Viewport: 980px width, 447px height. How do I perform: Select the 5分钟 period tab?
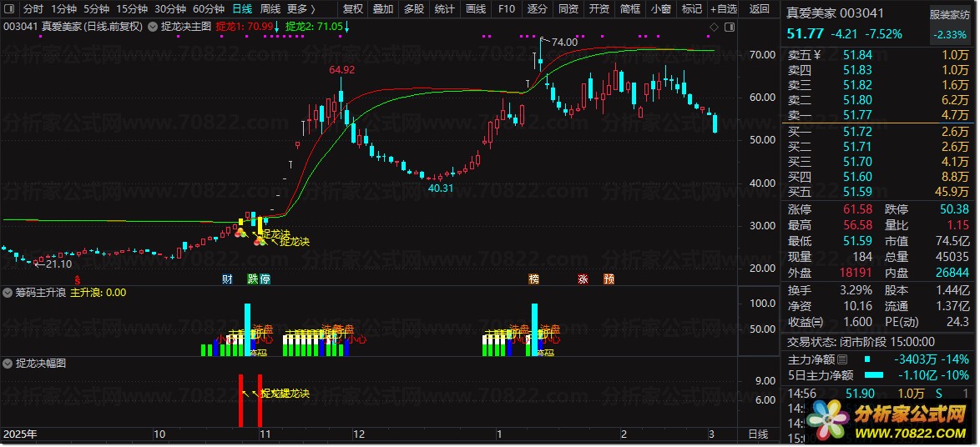(x=96, y=9)
